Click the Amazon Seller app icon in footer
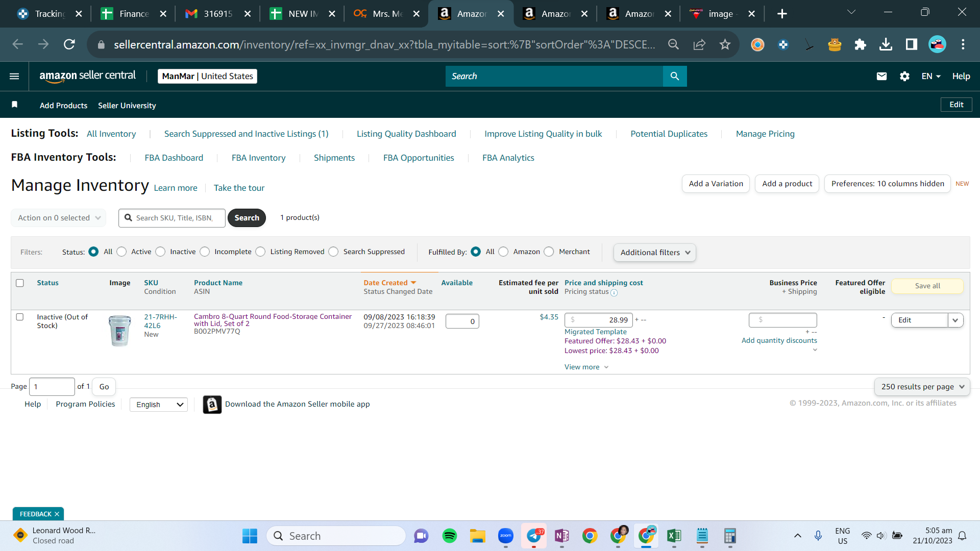Screen dimensions: 980x551 [212, 405]
